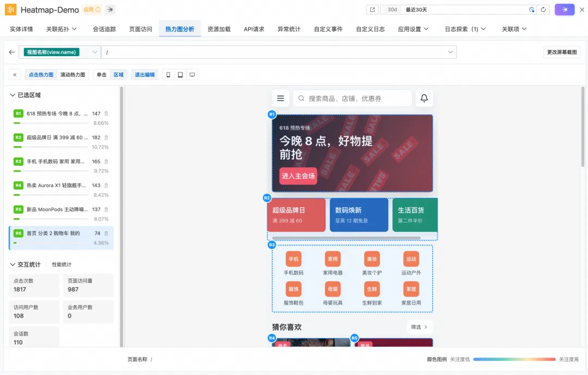Click the right heatmap vertical scrollbar
Image resolution: width=588 pixels, height=375 pixels.
(583, 127)
